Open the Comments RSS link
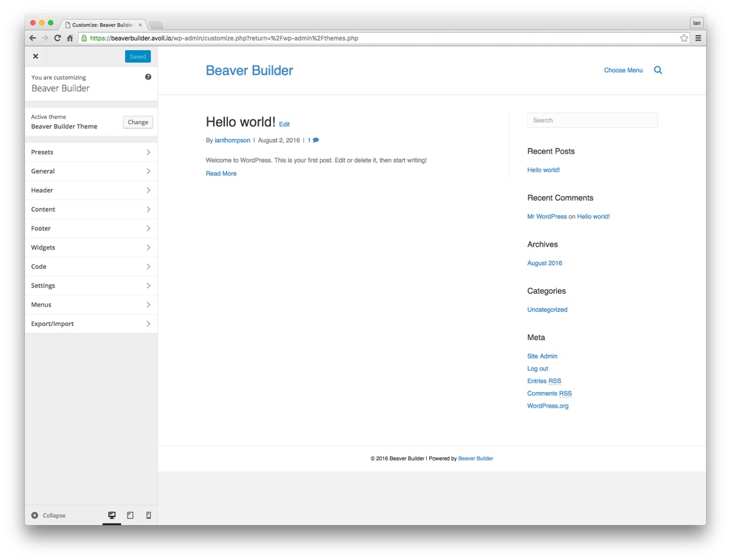The height and width of the screenshot is (560, 731). pyautogui.click(x=549, y=393)
